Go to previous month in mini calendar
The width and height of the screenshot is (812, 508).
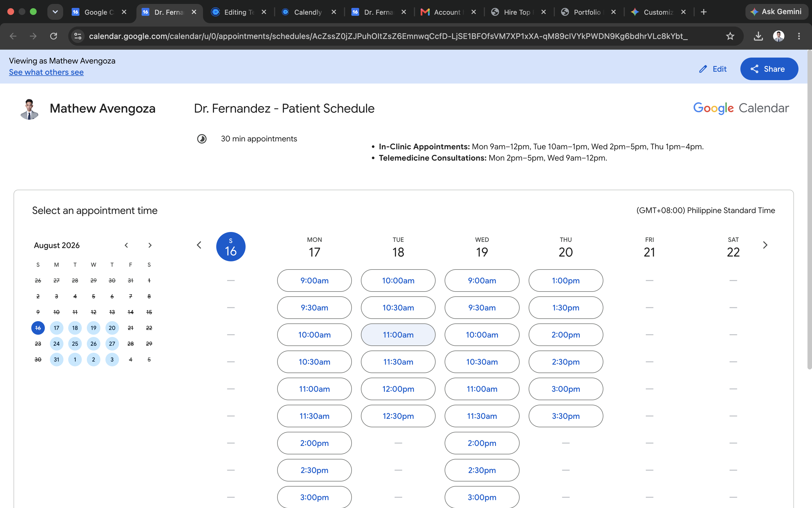point(126,245)
